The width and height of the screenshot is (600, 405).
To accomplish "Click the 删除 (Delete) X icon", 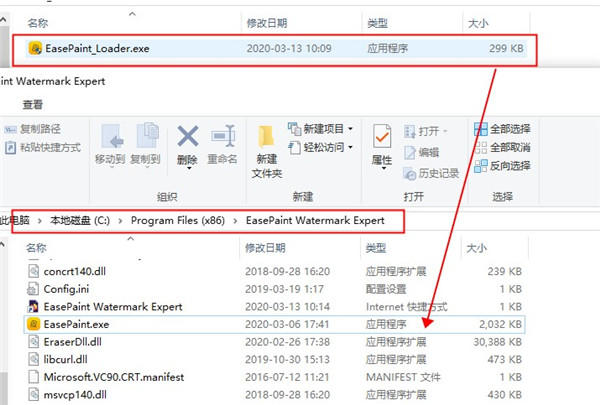I will (188, 136).
